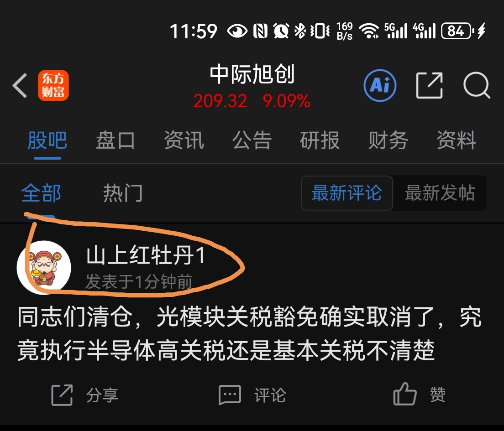Like the post with thumbs-up icon

(x=405, y=394)
